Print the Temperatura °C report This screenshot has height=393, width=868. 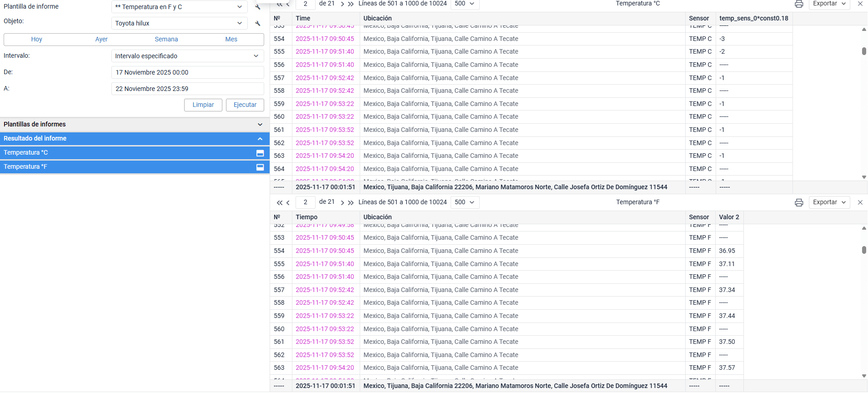798,4
